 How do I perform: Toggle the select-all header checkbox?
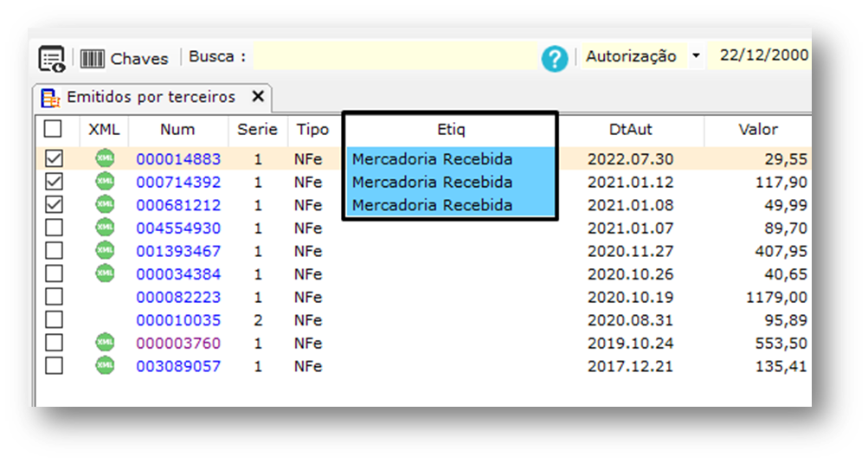(x=53, y=128)
